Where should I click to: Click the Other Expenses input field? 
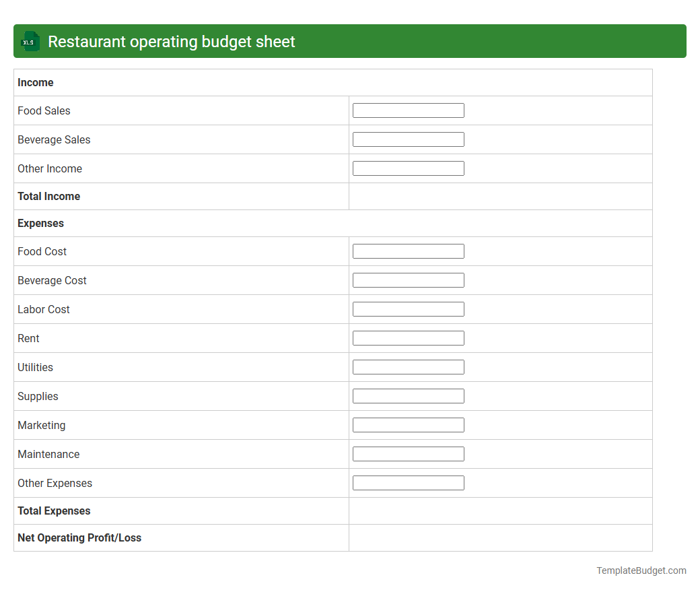pos(408,482)
